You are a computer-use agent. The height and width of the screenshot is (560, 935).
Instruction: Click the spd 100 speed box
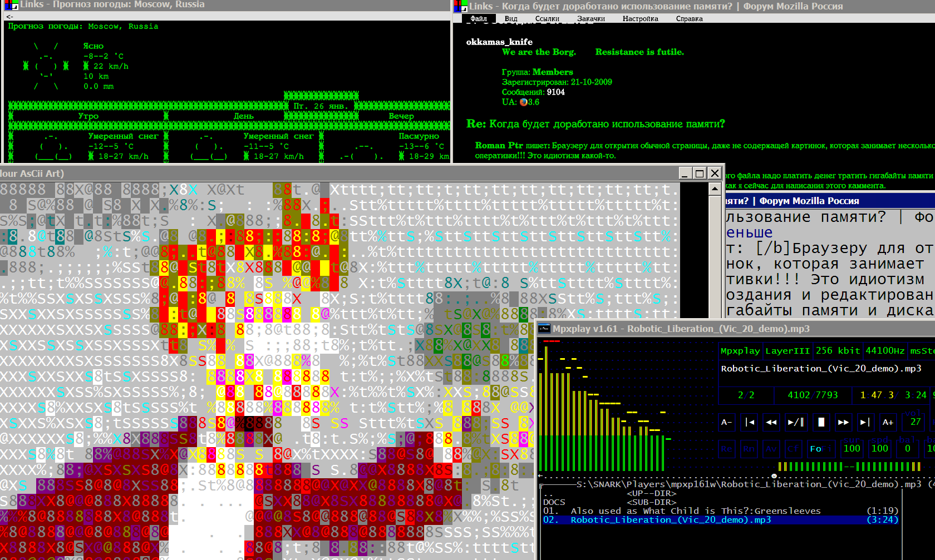point(880,448)
